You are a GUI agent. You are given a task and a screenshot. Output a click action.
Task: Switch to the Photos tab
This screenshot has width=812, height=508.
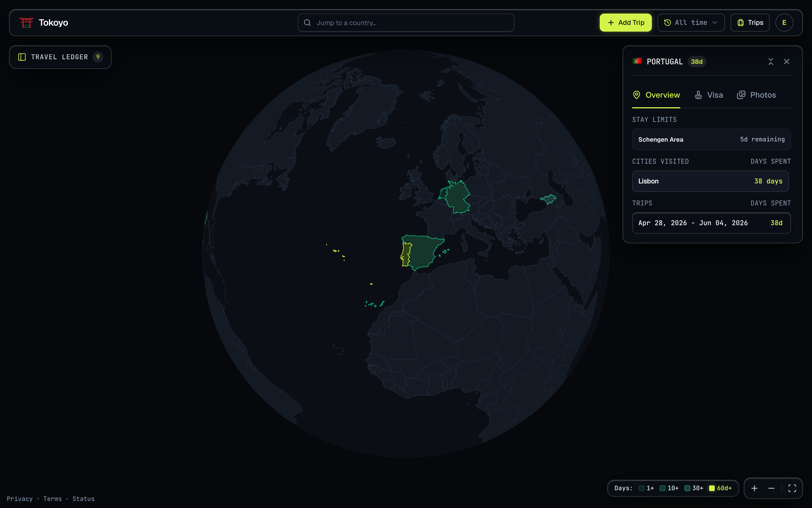(x=756, y=95)
